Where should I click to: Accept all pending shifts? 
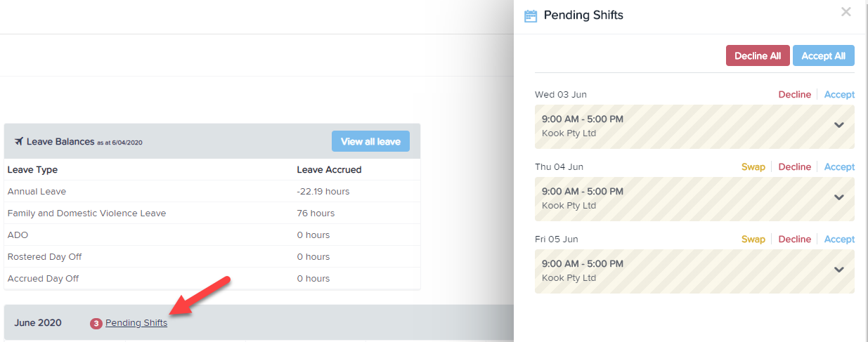(824, 56)
